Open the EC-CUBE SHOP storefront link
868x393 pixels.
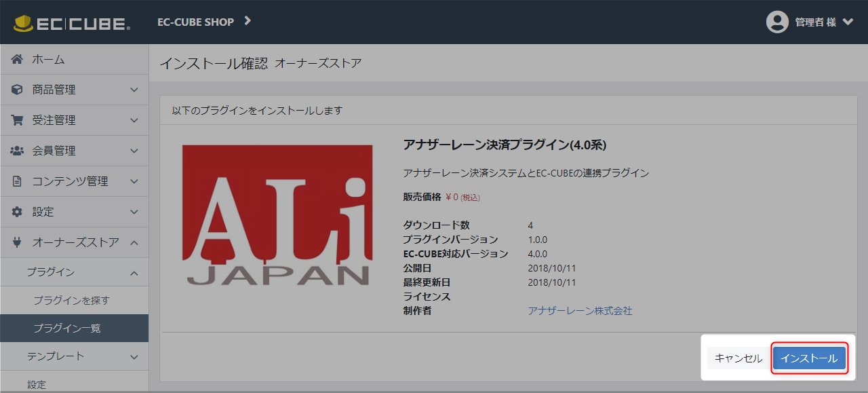coord(195,22)
